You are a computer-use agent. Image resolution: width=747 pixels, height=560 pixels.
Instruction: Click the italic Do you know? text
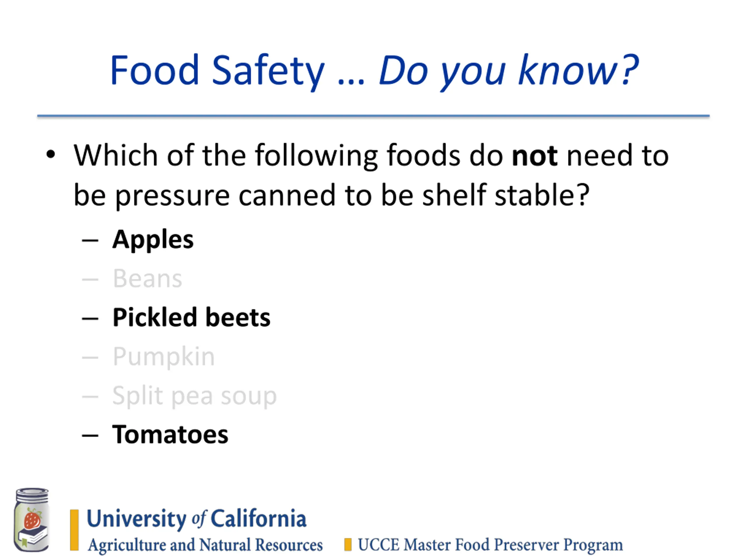click(x=509, y=71)
